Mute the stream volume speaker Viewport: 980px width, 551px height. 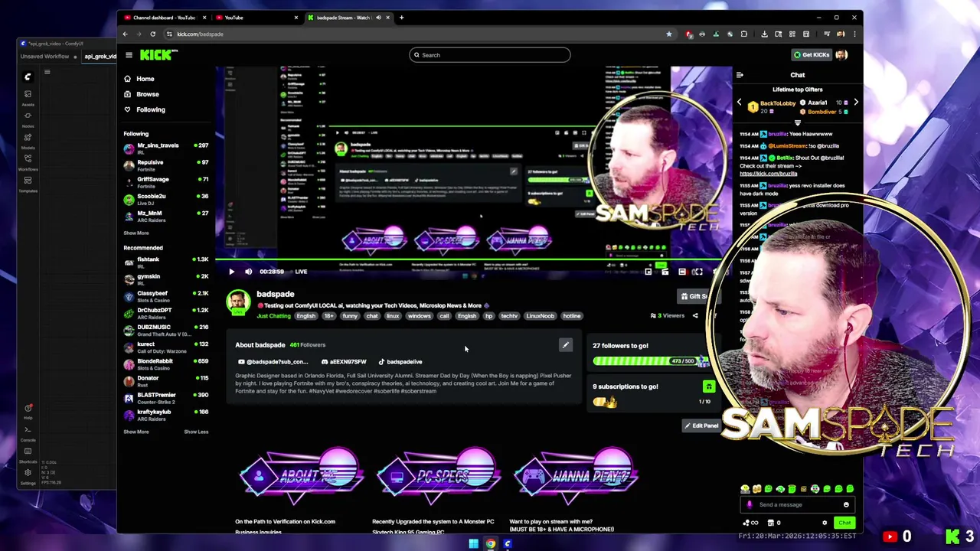point(248,272)
